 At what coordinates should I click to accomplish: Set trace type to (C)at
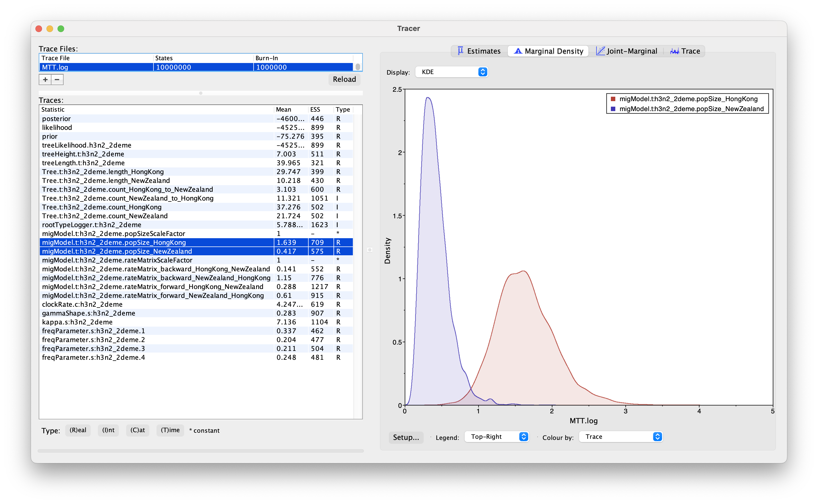coord(137,430)
